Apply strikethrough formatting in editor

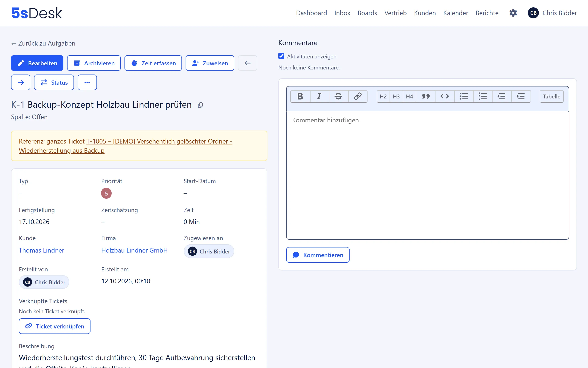[x=339, y=96]
